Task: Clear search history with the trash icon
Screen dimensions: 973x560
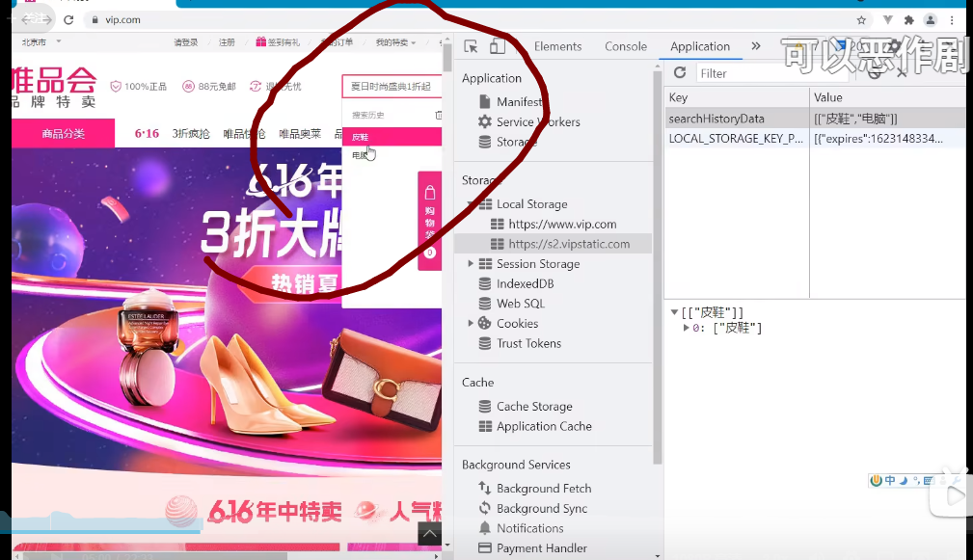Action: (x=438, y=115)
